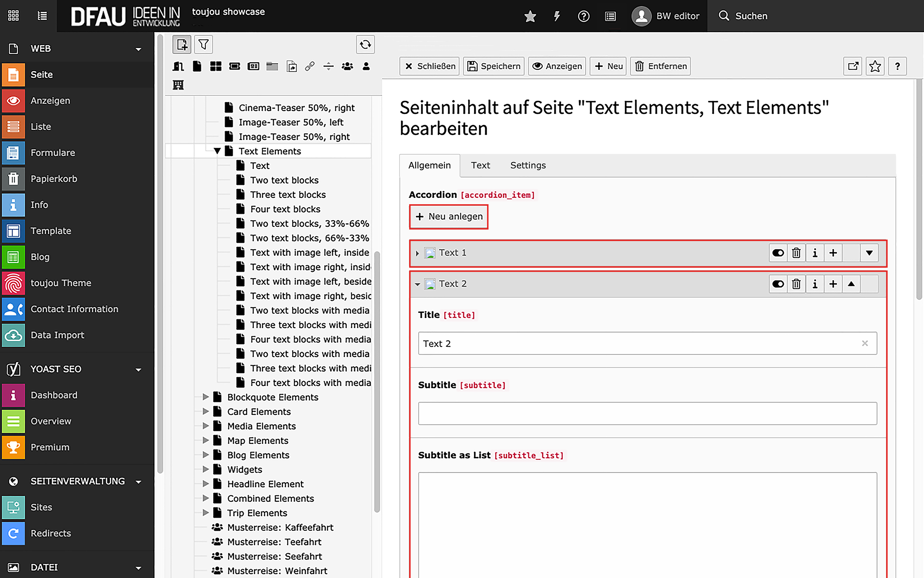Show info for Text 1 accordion item
This screenshot has height=578, width=924.
point(815,253)
